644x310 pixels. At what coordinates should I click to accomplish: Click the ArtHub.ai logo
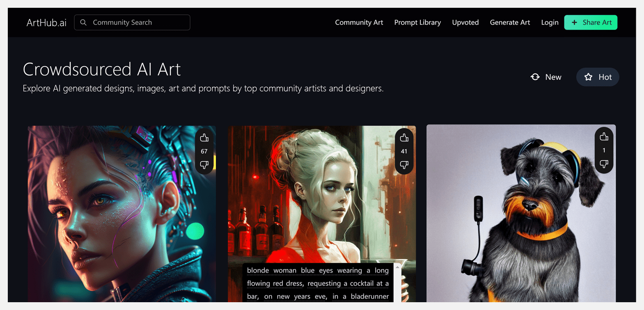46,23
